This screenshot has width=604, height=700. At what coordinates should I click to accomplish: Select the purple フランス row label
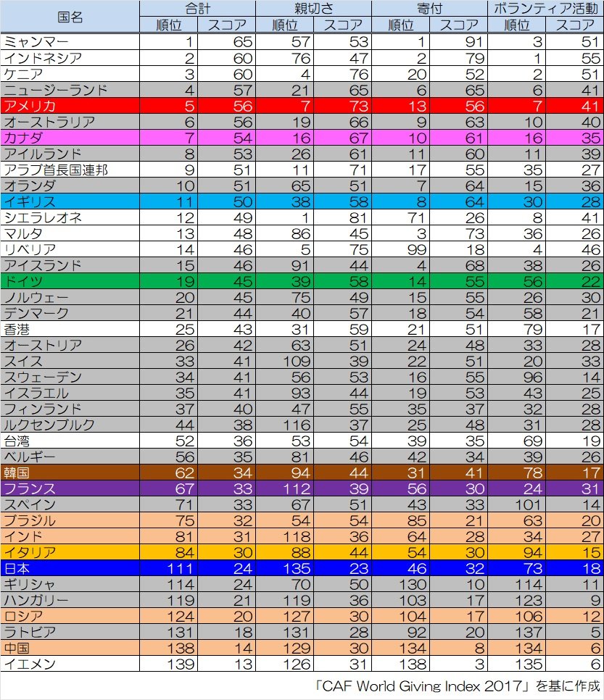click(70, 489)
